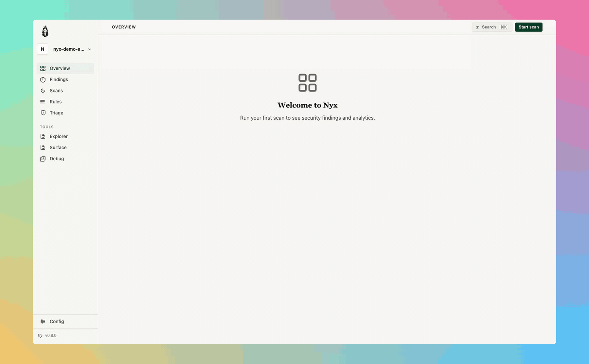
Task: Click the Config sliders icon
Action: (x=43, y=321)
